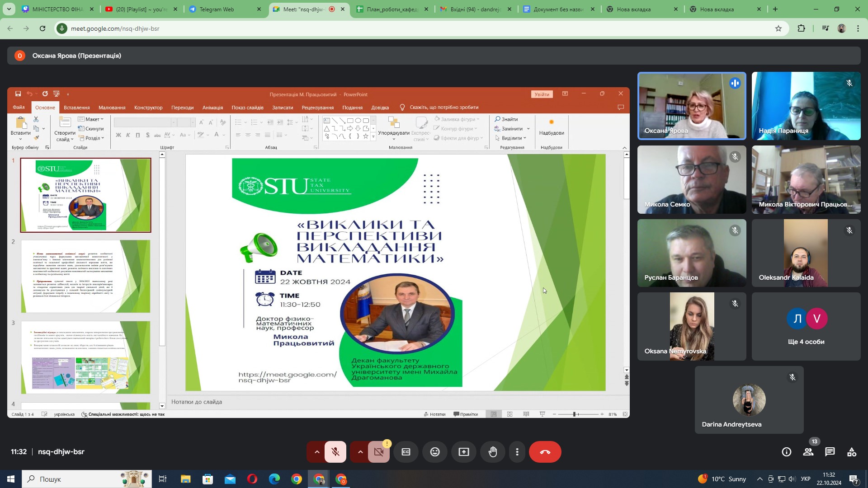This screenshot has height=488, width=868.
Task: Open the Вставлення ribbon tab in PowerPoint
Action: [76, 108]
